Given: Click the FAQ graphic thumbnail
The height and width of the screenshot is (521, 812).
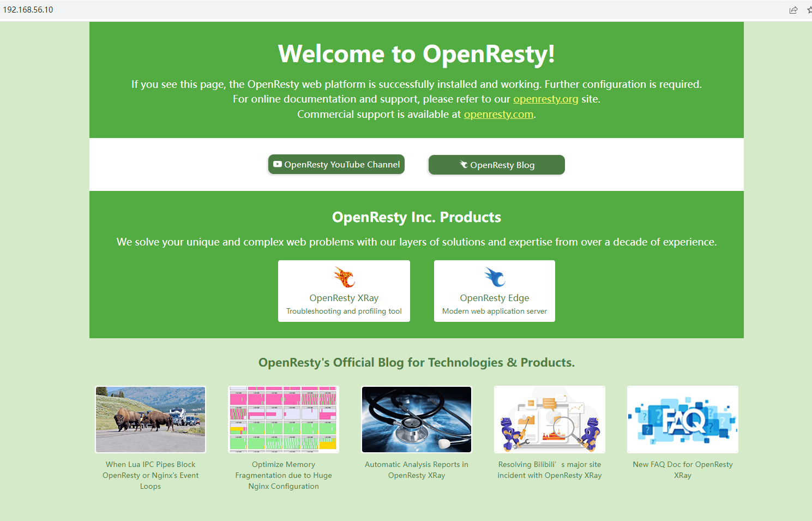Looking at the screenshot, I should (682, 419).
